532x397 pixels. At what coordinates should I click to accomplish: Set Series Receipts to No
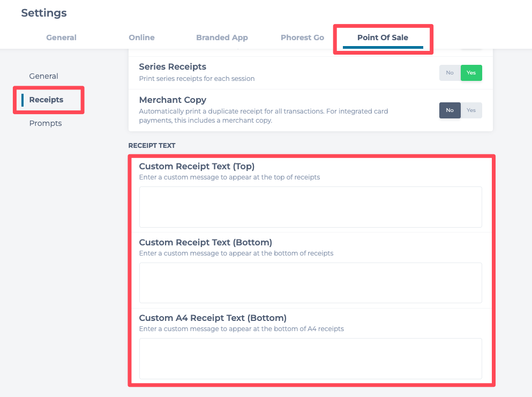coord(449,73)
